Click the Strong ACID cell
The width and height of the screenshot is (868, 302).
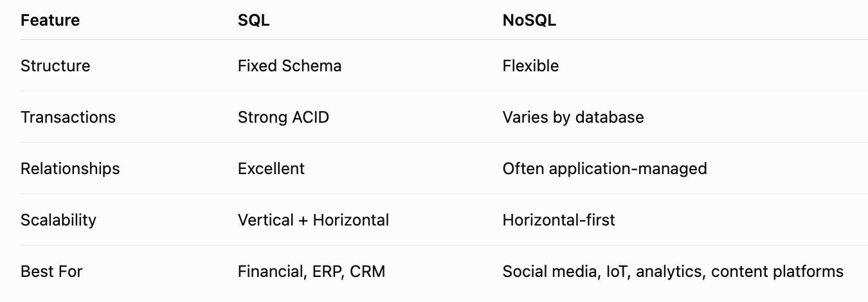point(284,117)
